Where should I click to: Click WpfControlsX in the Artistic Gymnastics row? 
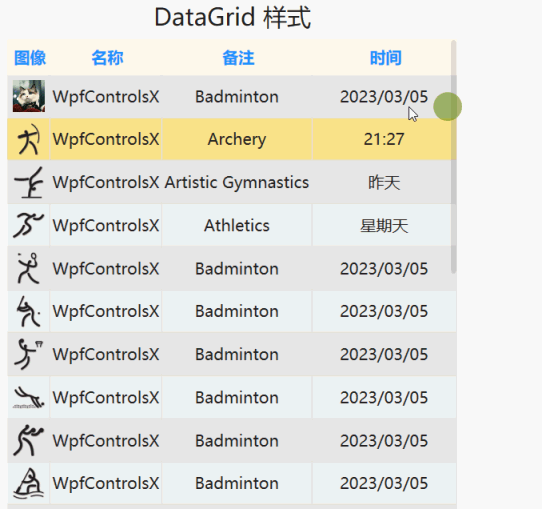pos(106,182)
